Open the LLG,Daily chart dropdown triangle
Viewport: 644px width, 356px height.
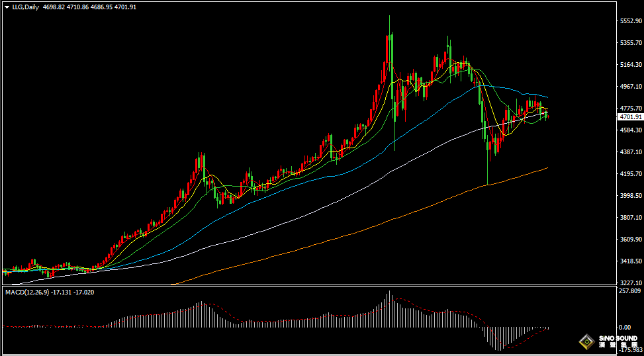pyautogui.click(x=7, y=7)
